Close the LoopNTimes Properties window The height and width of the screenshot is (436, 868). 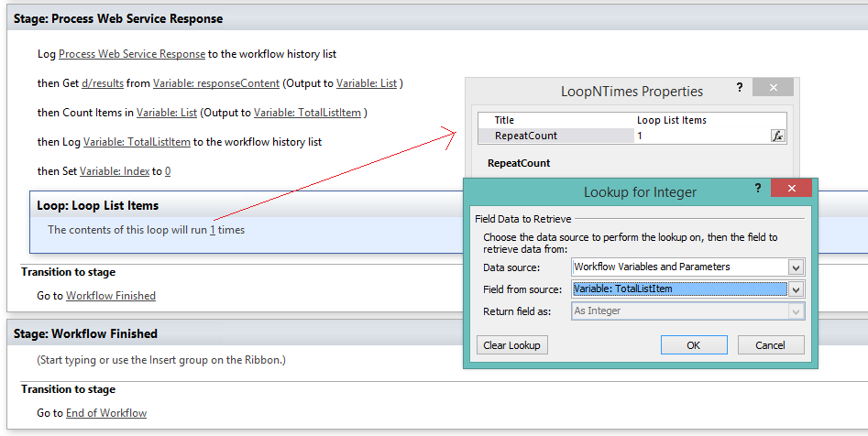(773, 88)
